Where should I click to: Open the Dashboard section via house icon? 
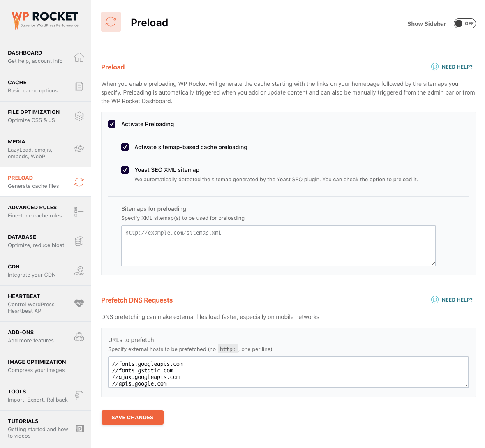79,57
